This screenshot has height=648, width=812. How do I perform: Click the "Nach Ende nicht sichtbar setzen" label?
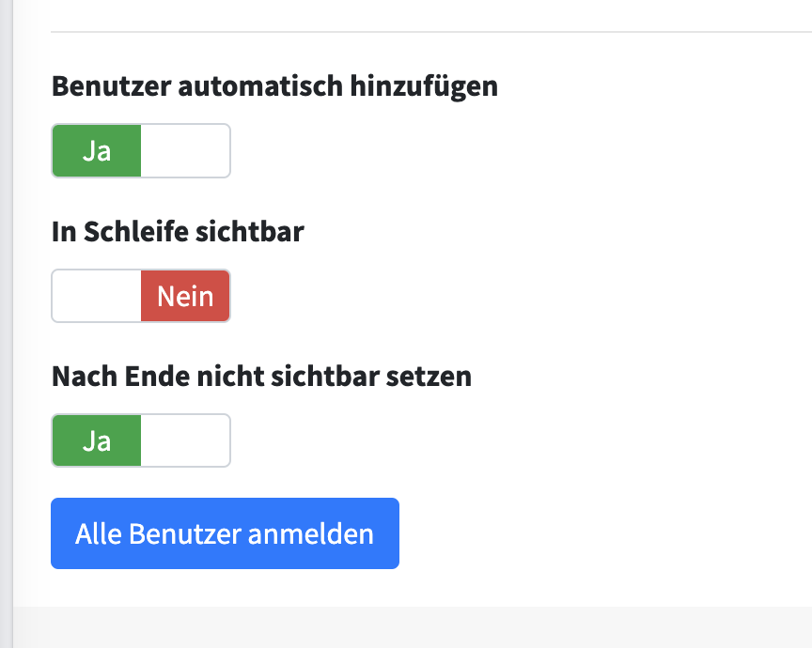[261, 377]
